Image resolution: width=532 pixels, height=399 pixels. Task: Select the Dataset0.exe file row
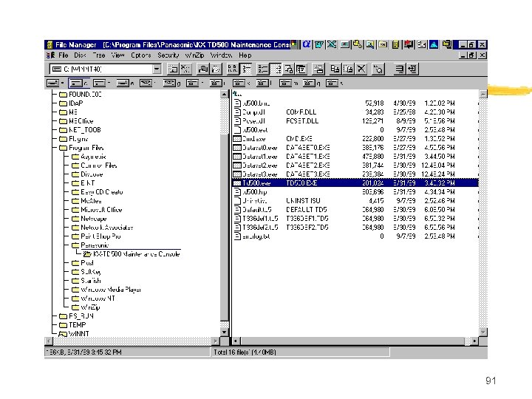[355, 148]
